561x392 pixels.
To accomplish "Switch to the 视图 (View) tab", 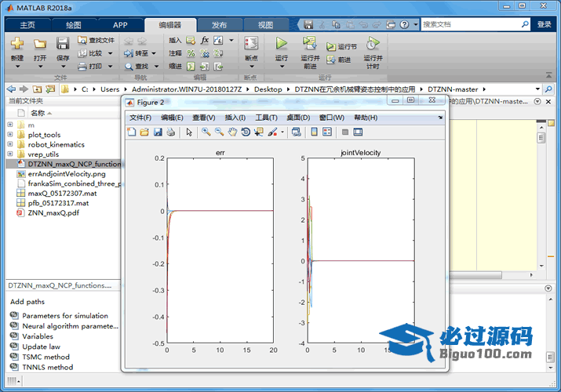I will [265, 25].
